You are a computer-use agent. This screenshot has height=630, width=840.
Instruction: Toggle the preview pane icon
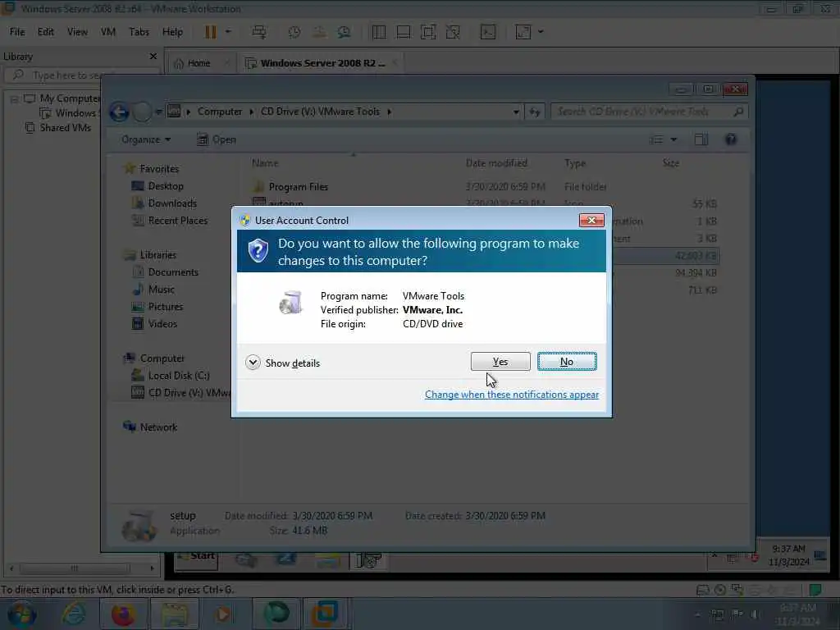click(x=701, y=139)
